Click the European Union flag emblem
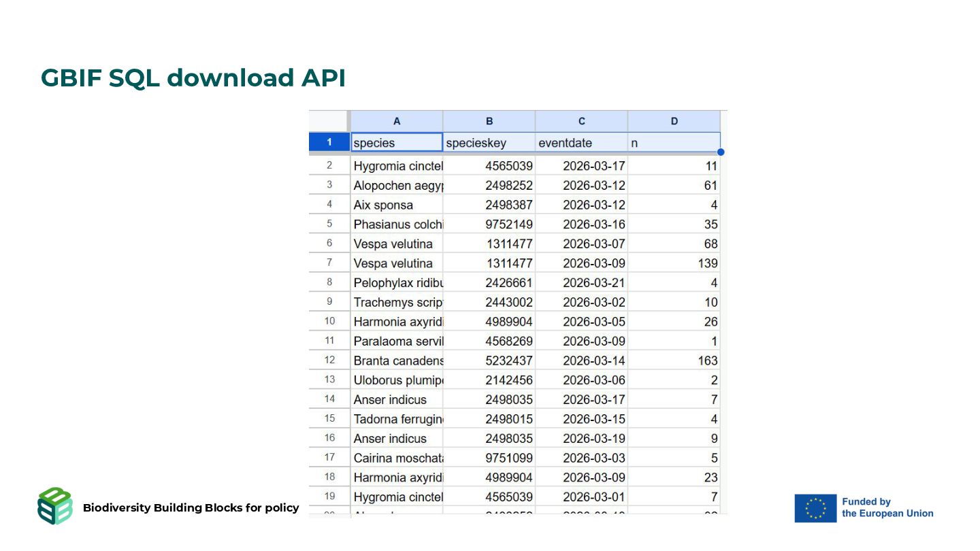980x551 pixels. [x=815, y=508]
